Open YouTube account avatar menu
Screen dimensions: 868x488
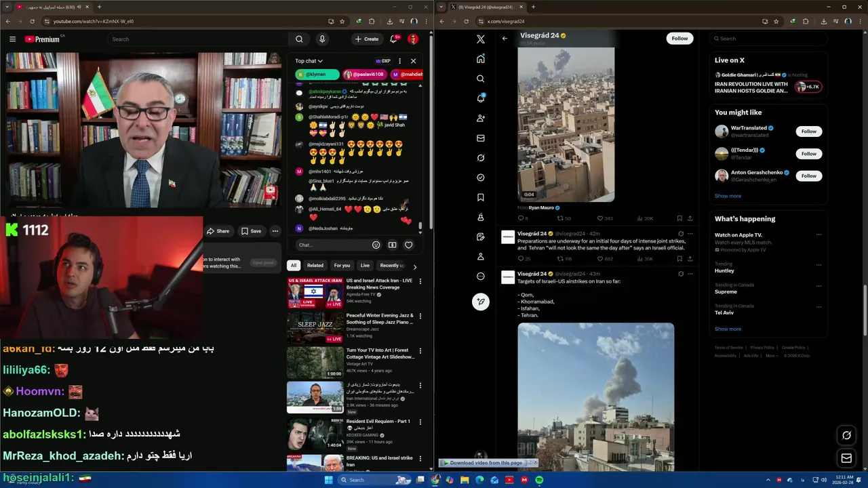pos(412,39)
